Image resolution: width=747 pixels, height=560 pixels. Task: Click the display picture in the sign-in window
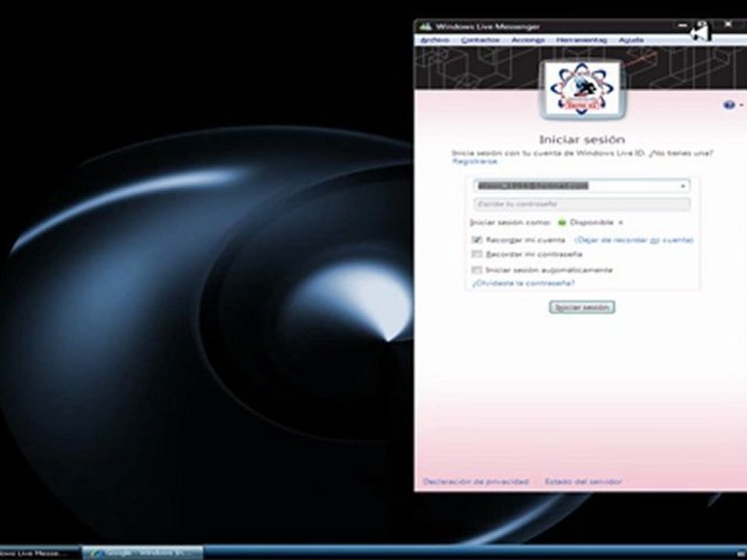tap(582, 89)
